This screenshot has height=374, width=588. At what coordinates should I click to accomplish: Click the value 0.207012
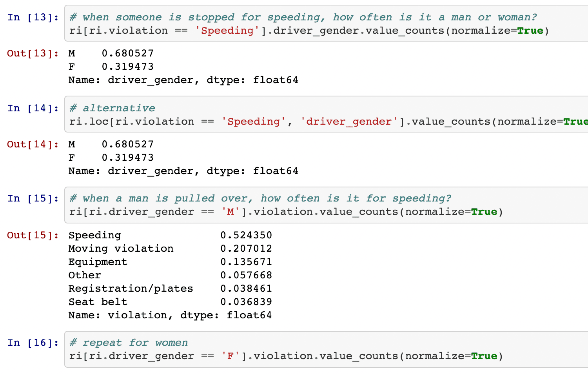(x=246, y=249)
